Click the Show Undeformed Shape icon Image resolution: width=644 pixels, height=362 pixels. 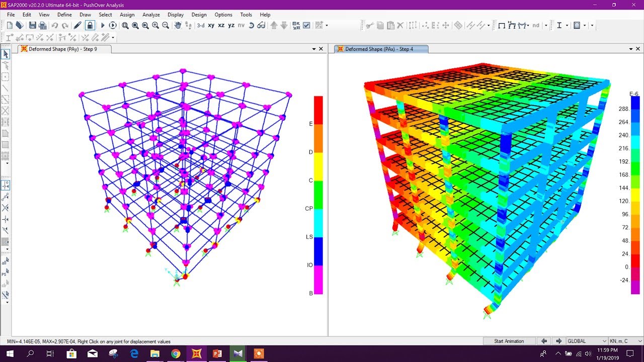point(502,25)
